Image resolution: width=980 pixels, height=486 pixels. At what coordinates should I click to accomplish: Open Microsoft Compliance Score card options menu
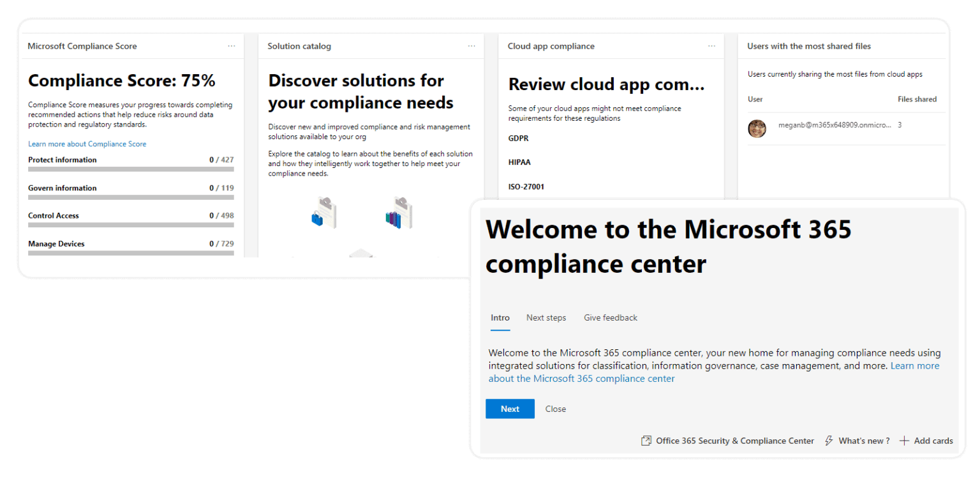(x=231, y=46)
